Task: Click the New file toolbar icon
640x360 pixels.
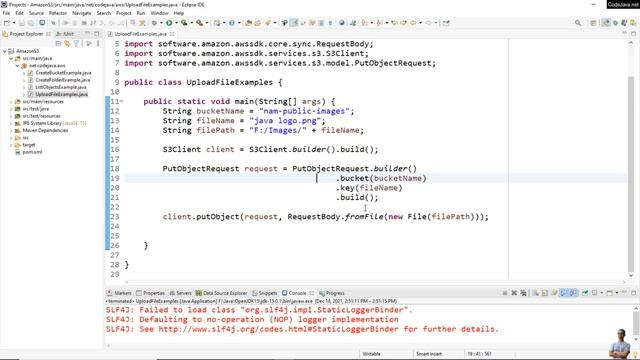Action: pos(7,23)
